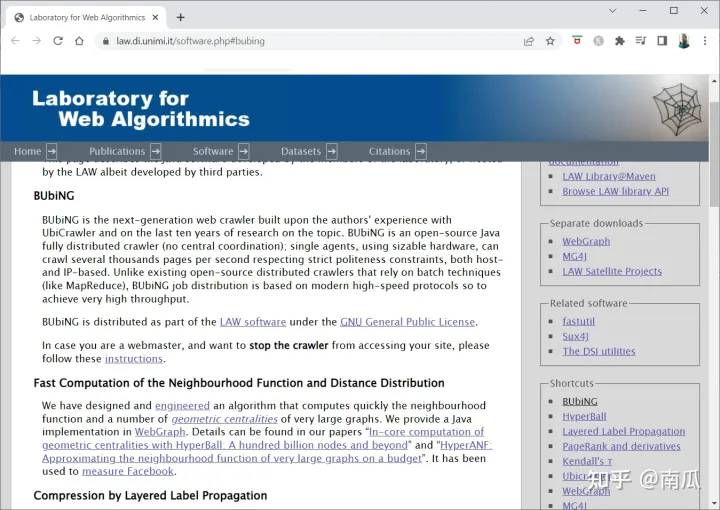Open the Sux4J related software link

[x=575, y=336]
